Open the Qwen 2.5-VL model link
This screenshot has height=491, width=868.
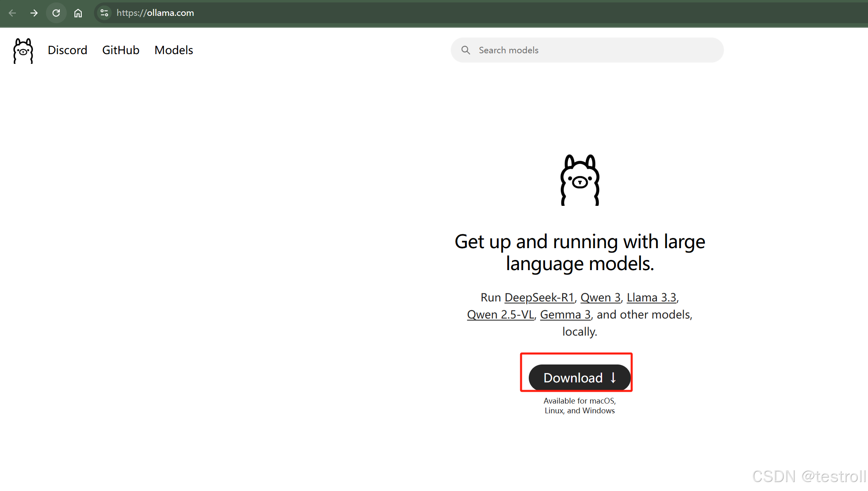(500, 314)
